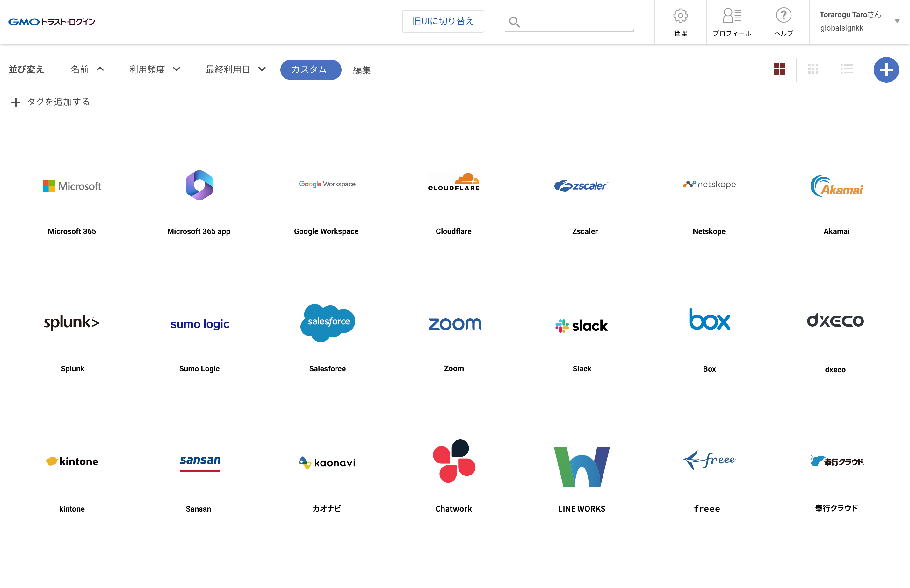Screen dimensions: 910x588
Task: Launch the Netskope app icon
Action: (709, 184)
